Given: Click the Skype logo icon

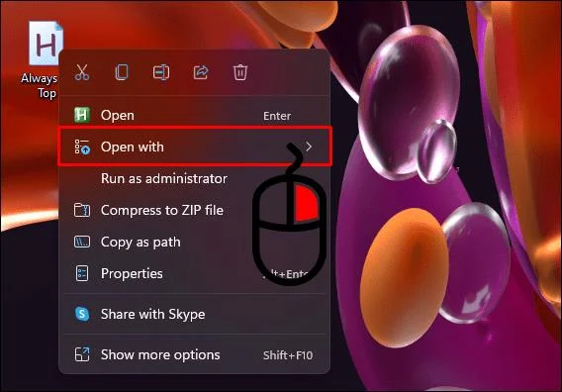Looking at the screenshot, I should pyautogui.click(x=82, y=314).
